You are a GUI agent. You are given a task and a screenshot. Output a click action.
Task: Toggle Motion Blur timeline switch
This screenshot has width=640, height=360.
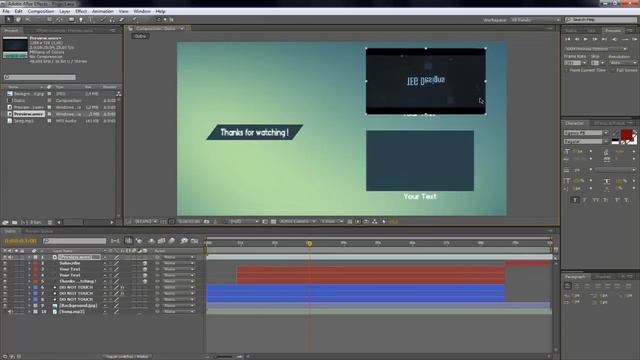[x=172, y=241]
